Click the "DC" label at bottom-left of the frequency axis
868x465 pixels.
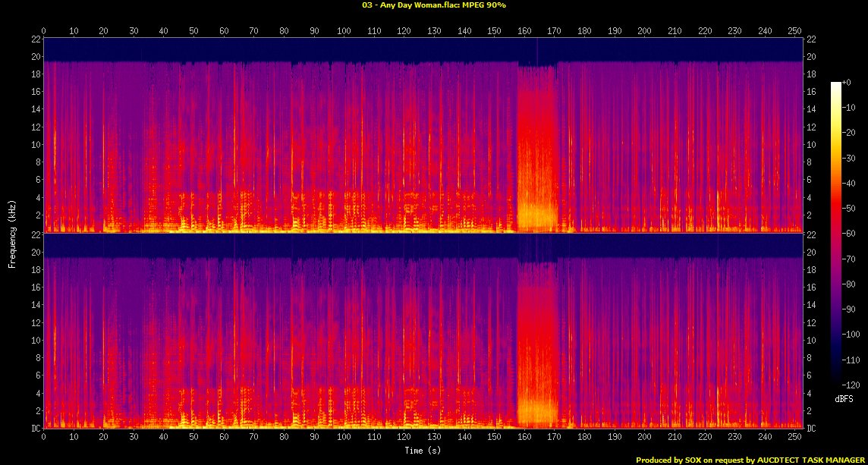(x=35, y=429)
